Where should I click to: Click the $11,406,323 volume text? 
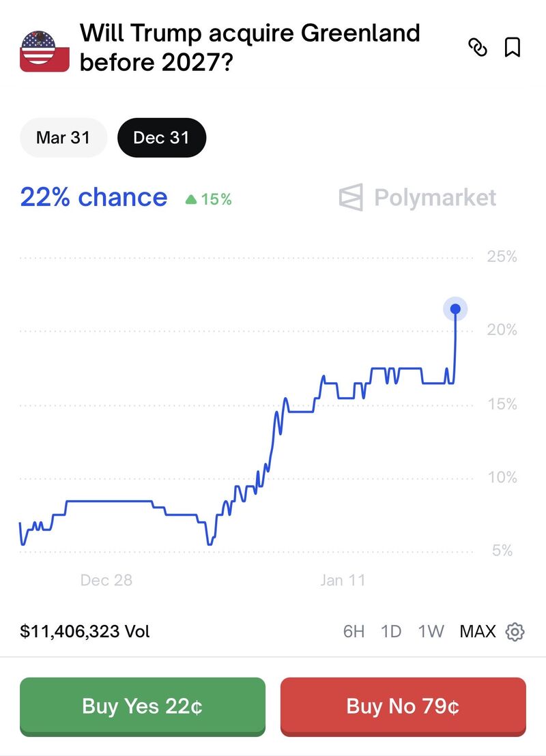point(84,631)
